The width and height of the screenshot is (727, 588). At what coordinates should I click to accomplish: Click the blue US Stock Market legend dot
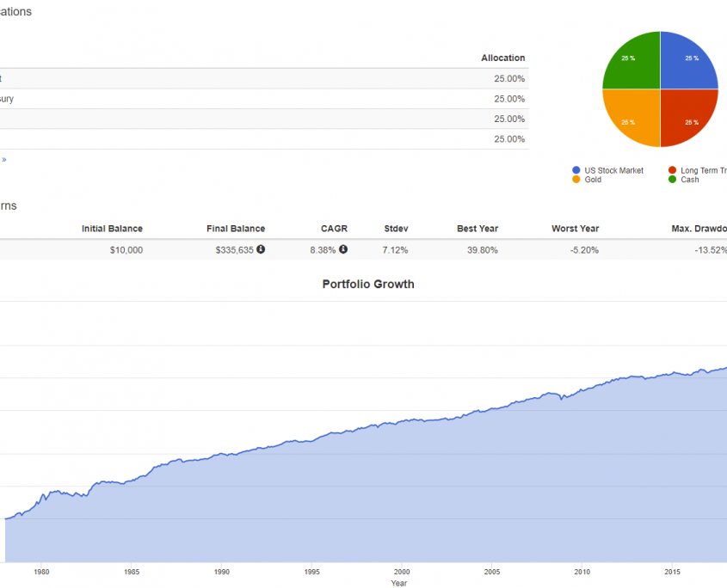coord(576,170)
